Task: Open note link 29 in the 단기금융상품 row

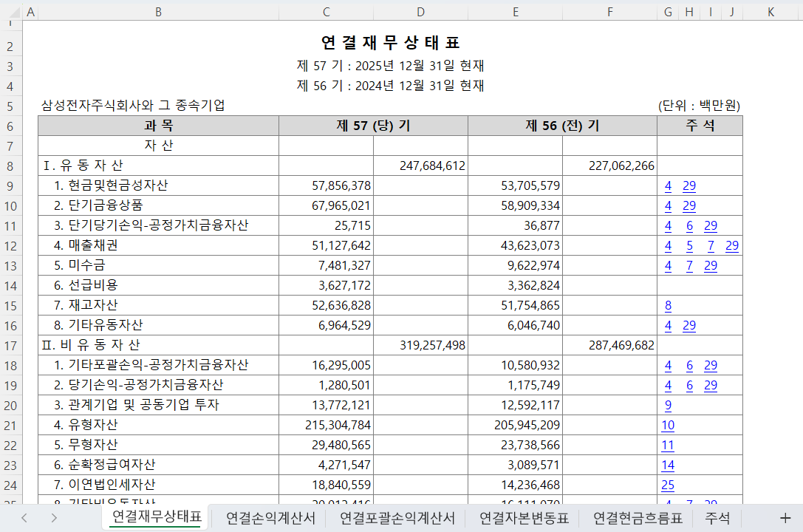Action: (689, 206)
